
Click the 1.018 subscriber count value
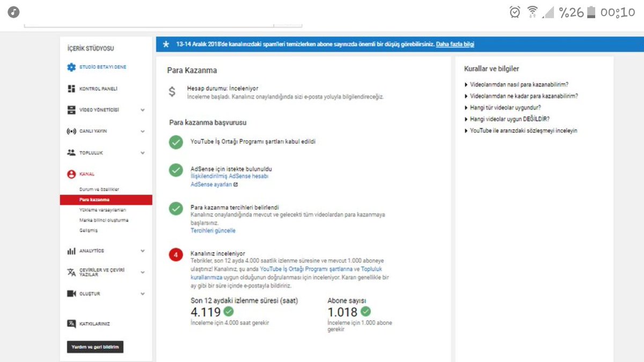(342, 312)
